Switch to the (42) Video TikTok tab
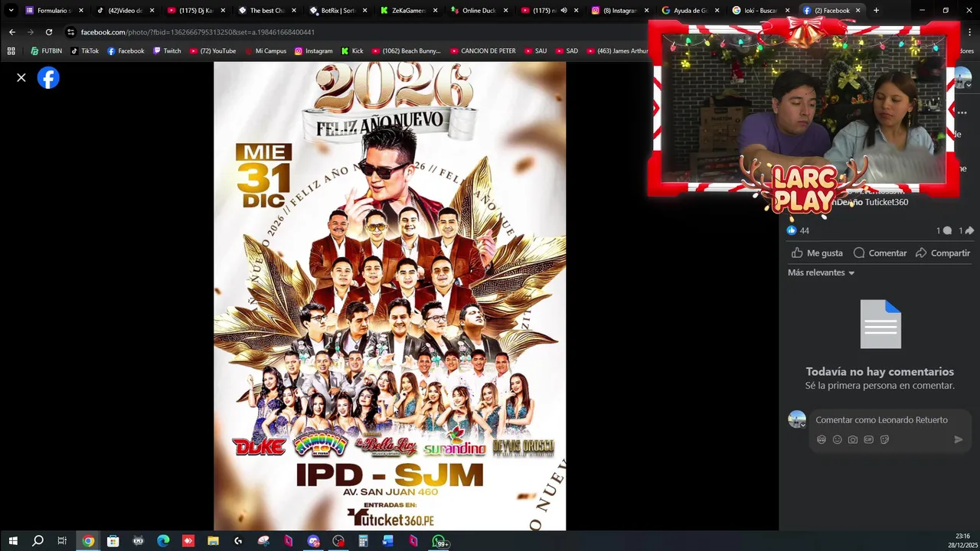 124,11
